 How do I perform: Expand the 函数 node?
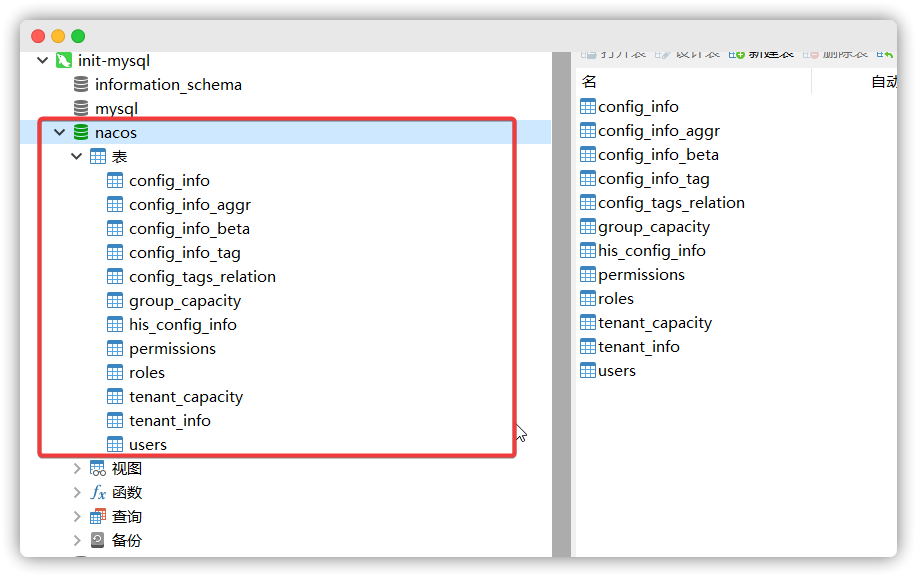(x=77, y=492)
